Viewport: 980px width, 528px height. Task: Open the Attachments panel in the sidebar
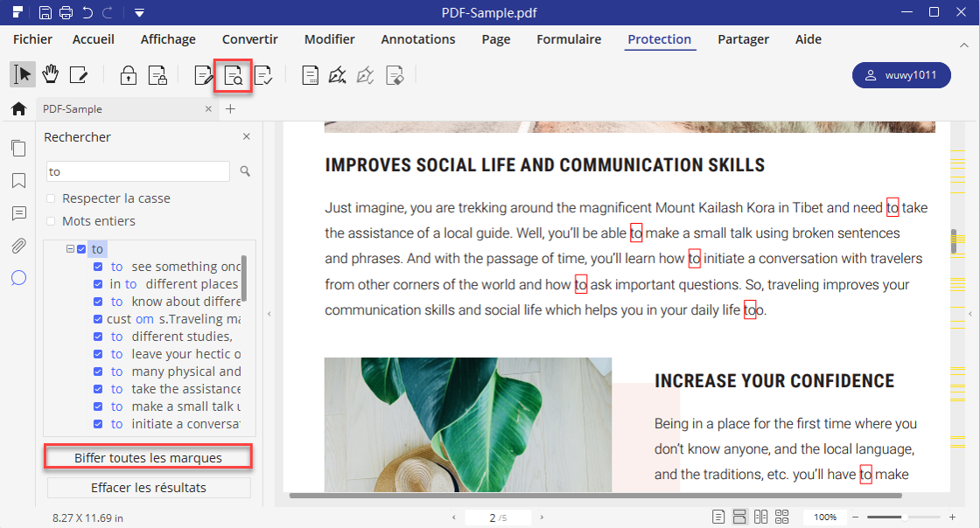coord(18,246)
